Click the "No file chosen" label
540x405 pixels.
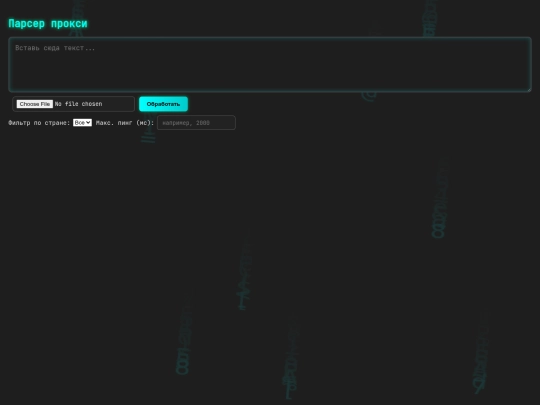tap(79, 104)
